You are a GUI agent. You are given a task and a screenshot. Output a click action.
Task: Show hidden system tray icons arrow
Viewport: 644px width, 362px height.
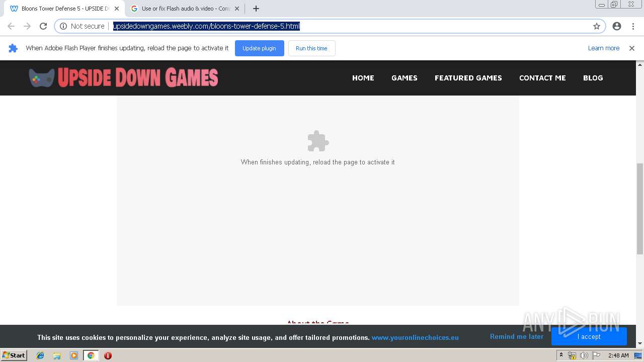point(561,355)
